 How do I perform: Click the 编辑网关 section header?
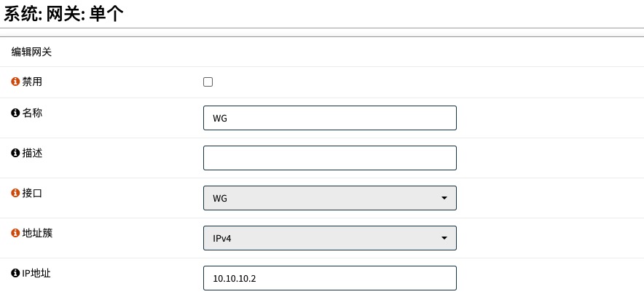pyautogui.click(x=31, y=52)
